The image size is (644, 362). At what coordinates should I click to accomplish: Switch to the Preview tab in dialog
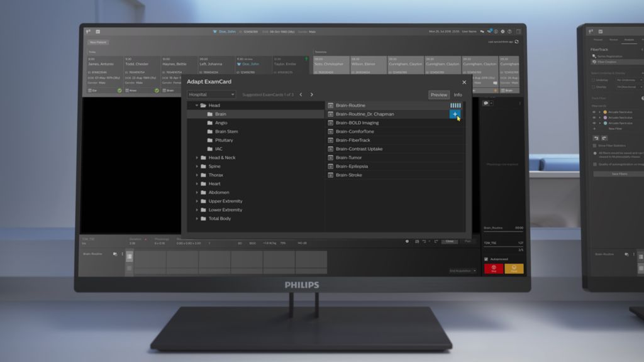click(x=438, y=95)
